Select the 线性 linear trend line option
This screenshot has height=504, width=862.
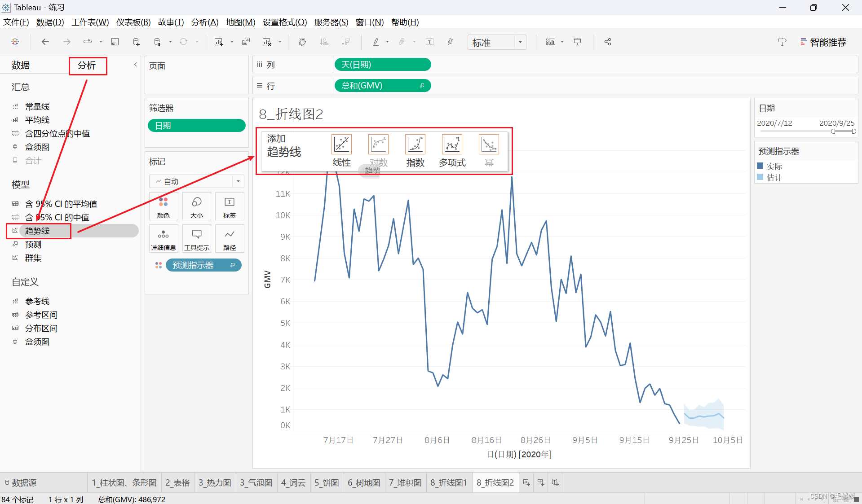click(x=341, y=151)
